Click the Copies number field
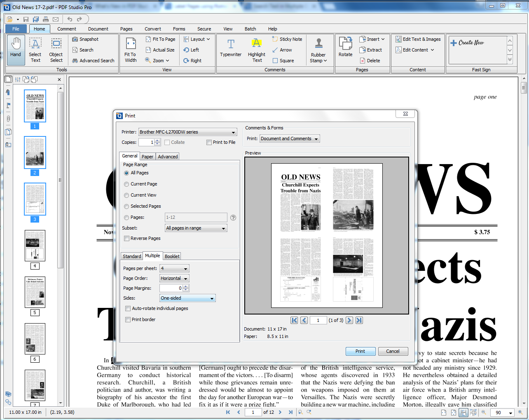Viewport: 529px width, 420px height. (146, 142)
